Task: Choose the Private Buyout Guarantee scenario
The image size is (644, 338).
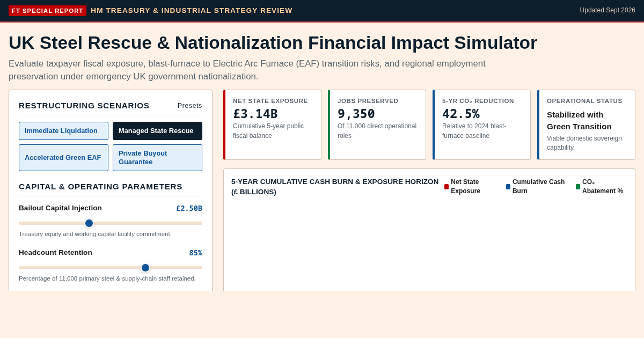Action: [157, 158]
